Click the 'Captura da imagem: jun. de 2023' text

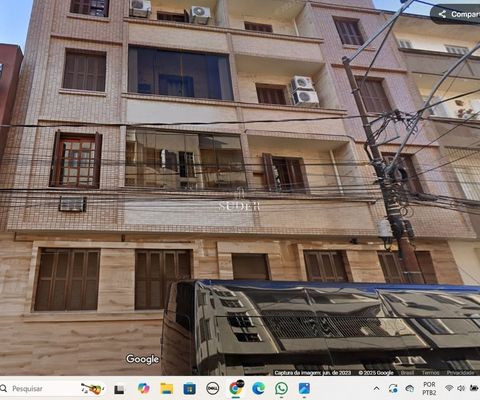coord(313,373)
